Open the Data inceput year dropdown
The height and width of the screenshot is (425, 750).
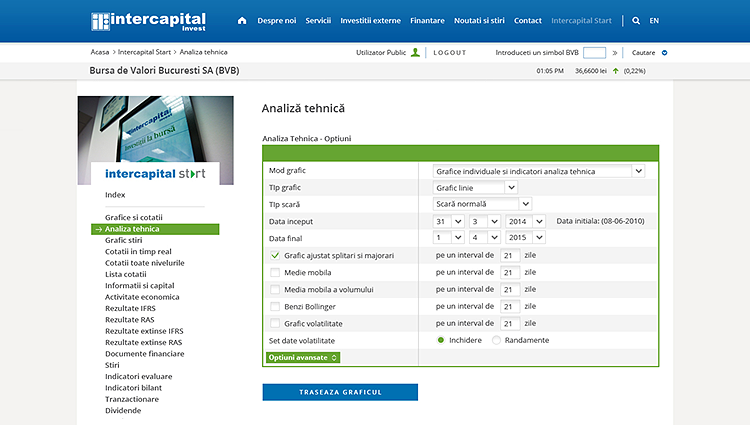pyautogui.click(x=525, y=221)
